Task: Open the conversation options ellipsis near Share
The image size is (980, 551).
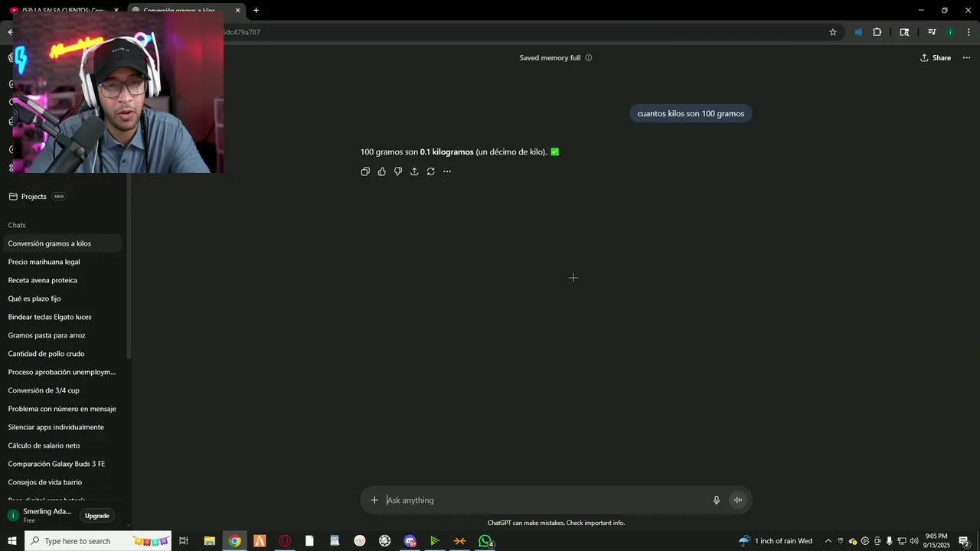Action: coord(966,57)
